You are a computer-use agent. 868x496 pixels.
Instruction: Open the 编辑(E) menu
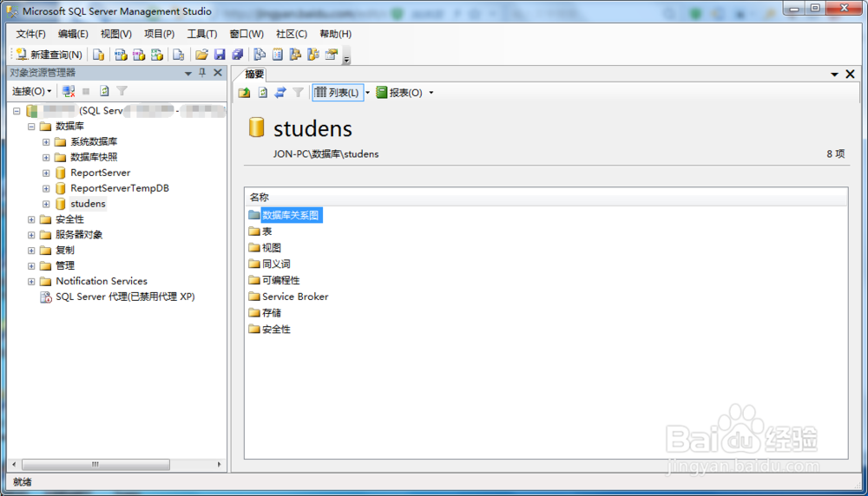[73, 34]
